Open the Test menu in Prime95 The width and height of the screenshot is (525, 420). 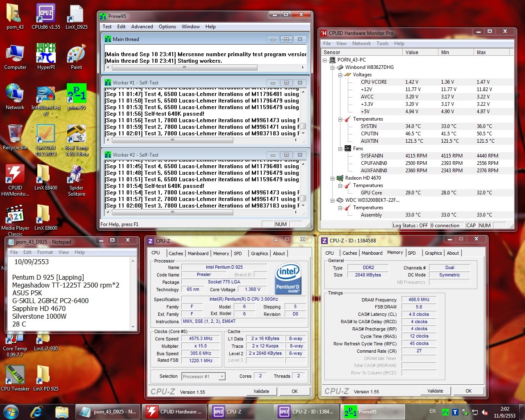[107, 27]
